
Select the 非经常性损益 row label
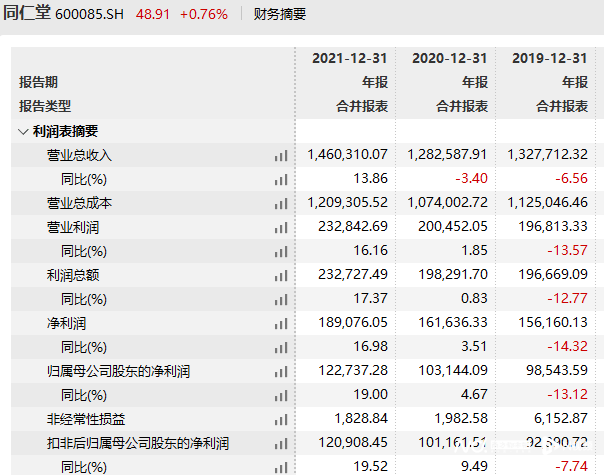[x=86, y=419]
